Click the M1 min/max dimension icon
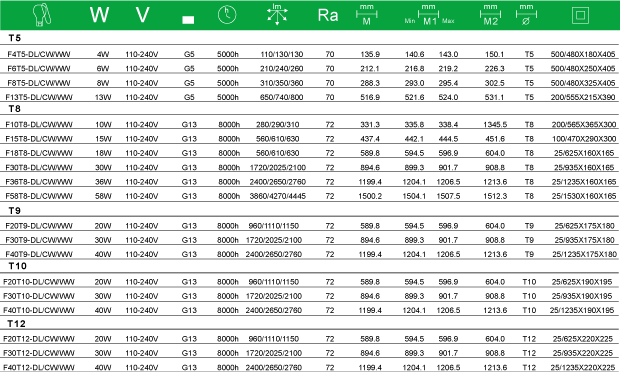620x372 pixels. (429, 15)
